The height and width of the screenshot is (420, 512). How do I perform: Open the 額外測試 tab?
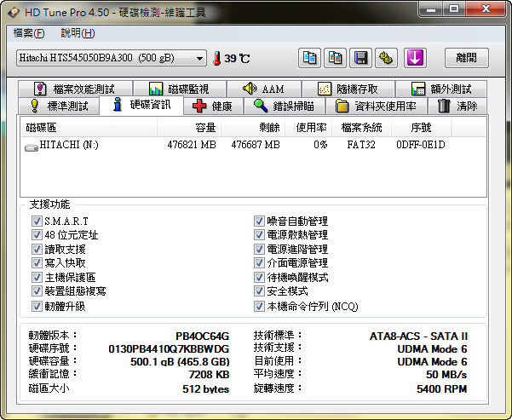coord(441,89)
